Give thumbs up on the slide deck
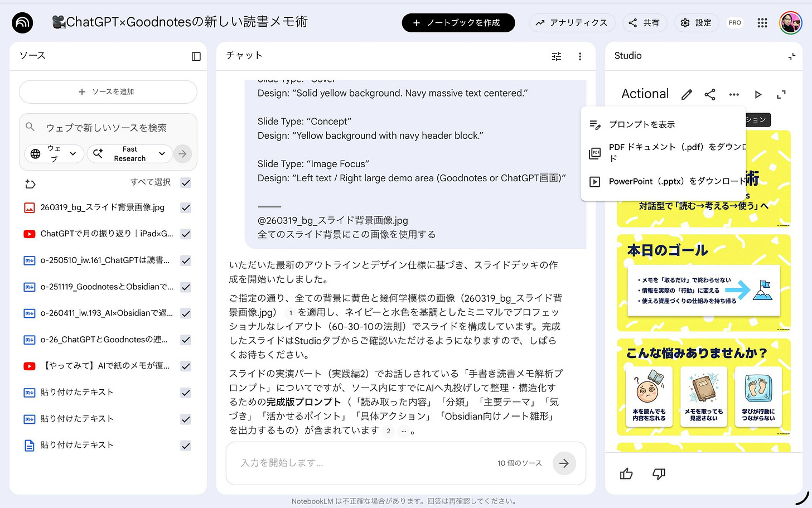This screenshot has height=508, width=812. click(626, 474)
